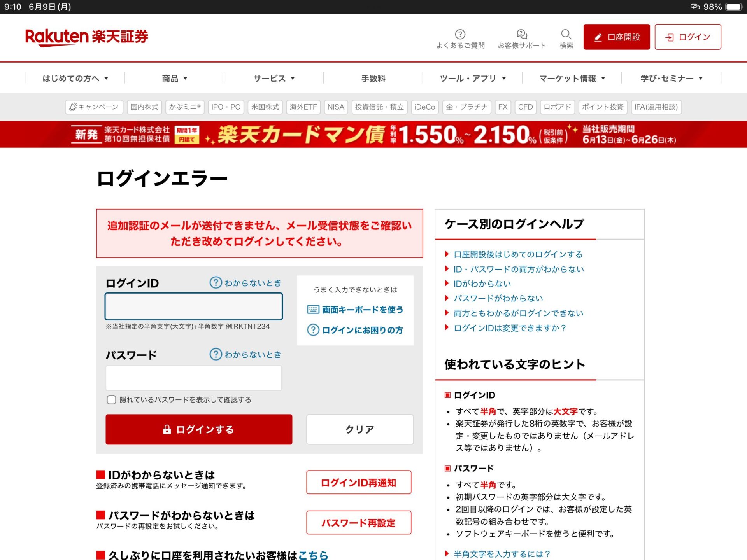The image size is (747, 560).
Task: Click question icon for login trouble help
Action: point(313,330)
